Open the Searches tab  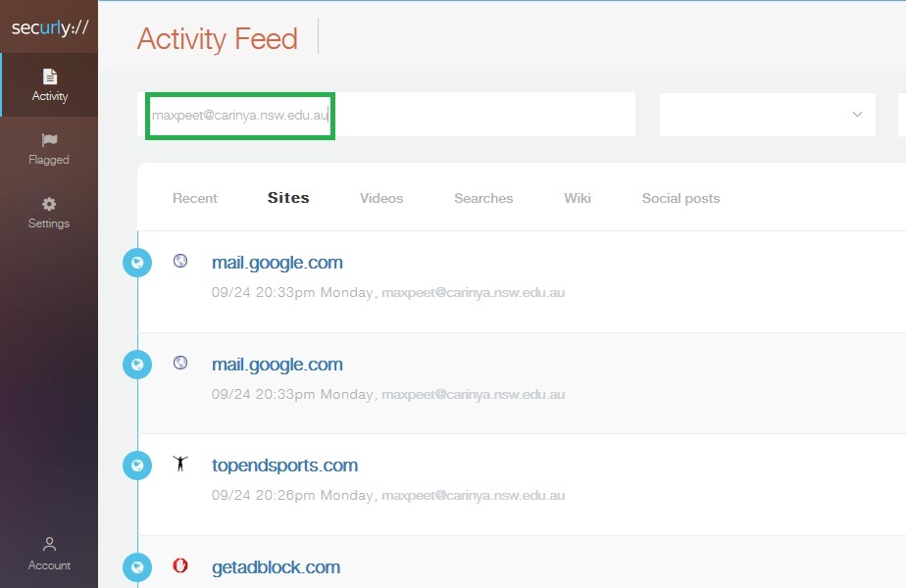(483, 198)
